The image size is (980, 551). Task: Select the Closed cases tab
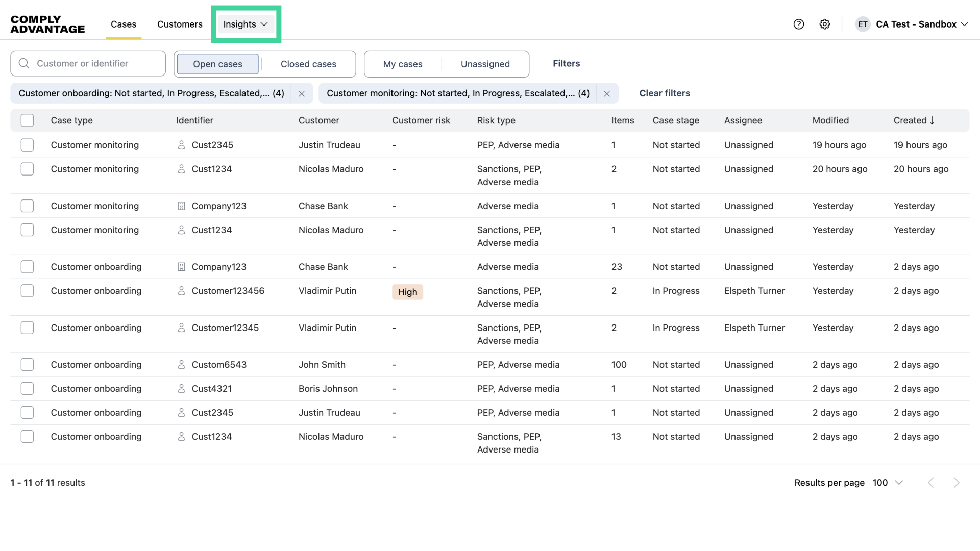308,64
